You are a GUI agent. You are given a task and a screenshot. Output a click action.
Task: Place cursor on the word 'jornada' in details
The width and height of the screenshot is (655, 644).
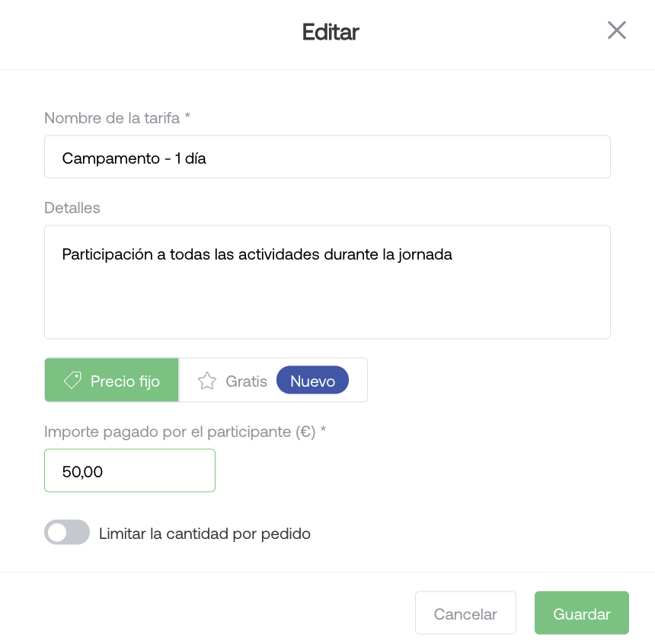[x=425, y=254]
